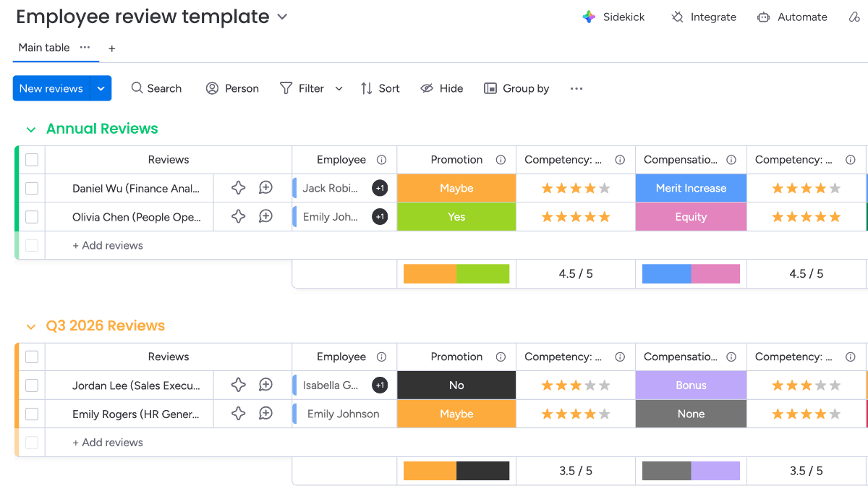Open New reviews dropdown arrow
This screenshot has height=486, width=868.
101,88
